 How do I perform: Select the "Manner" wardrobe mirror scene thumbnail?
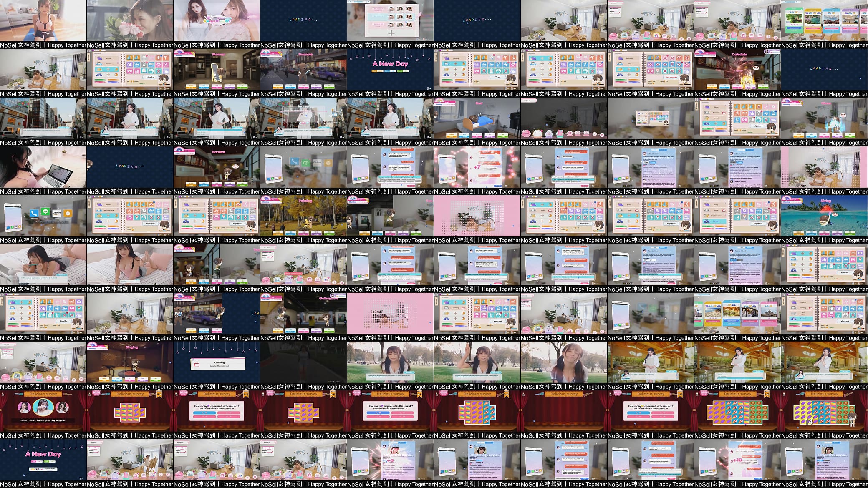coord(217,69)
